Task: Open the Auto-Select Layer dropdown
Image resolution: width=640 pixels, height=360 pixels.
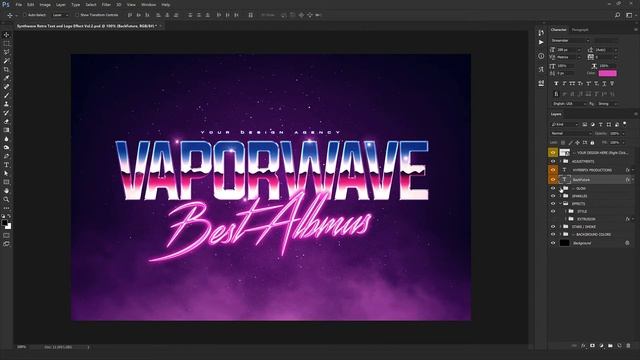Action: [x=60, y=15]
